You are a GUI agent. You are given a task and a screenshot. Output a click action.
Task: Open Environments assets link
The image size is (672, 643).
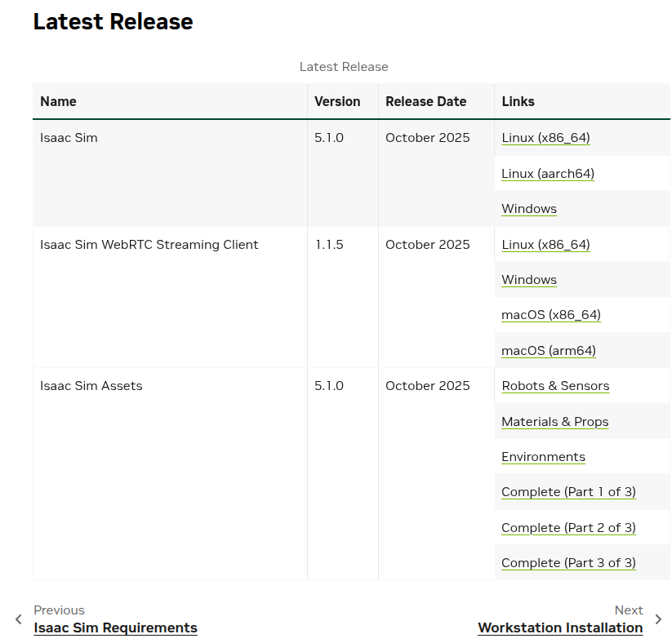543,457
